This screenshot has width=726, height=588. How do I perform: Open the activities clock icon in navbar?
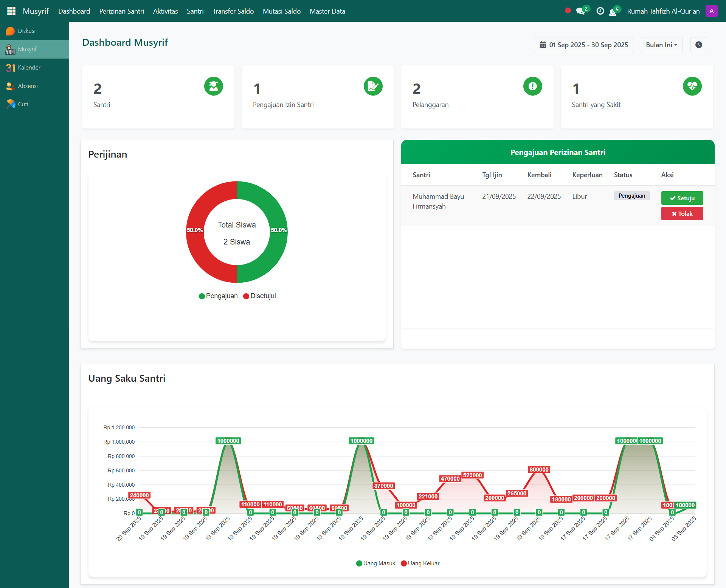[600, 11]
